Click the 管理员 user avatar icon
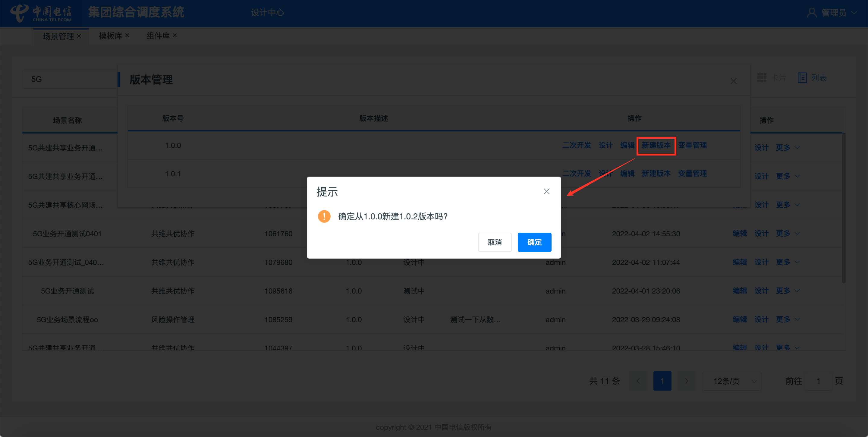The width and height of the screenshot is (868, 437). [x=811, y=13]
